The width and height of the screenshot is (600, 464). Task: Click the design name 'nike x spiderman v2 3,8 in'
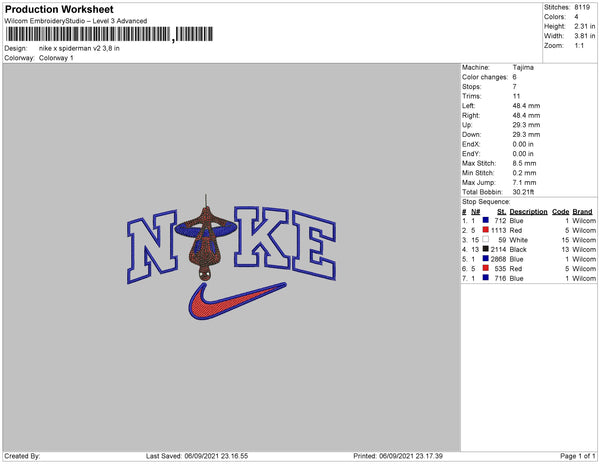coord(79,49)
